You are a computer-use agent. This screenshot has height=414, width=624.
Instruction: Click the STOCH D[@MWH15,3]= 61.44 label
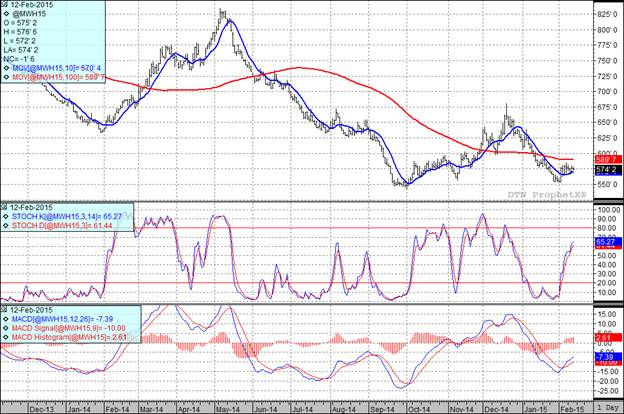coord(63,226)
